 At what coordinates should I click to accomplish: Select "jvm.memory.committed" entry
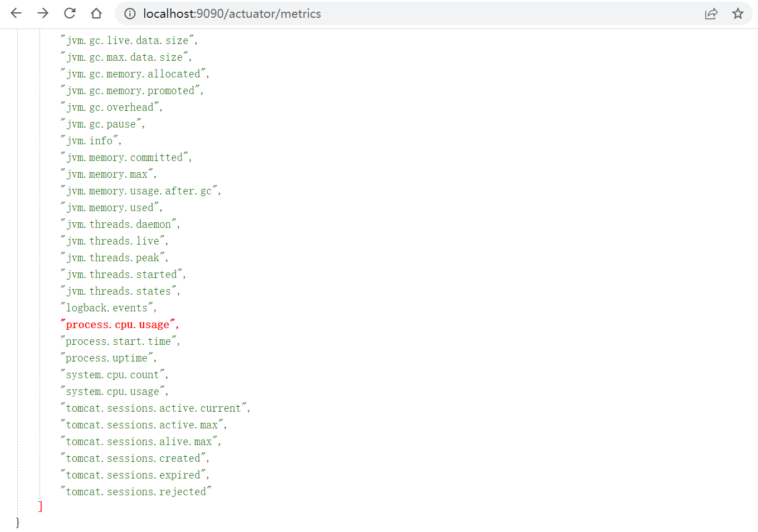point(124,158)
